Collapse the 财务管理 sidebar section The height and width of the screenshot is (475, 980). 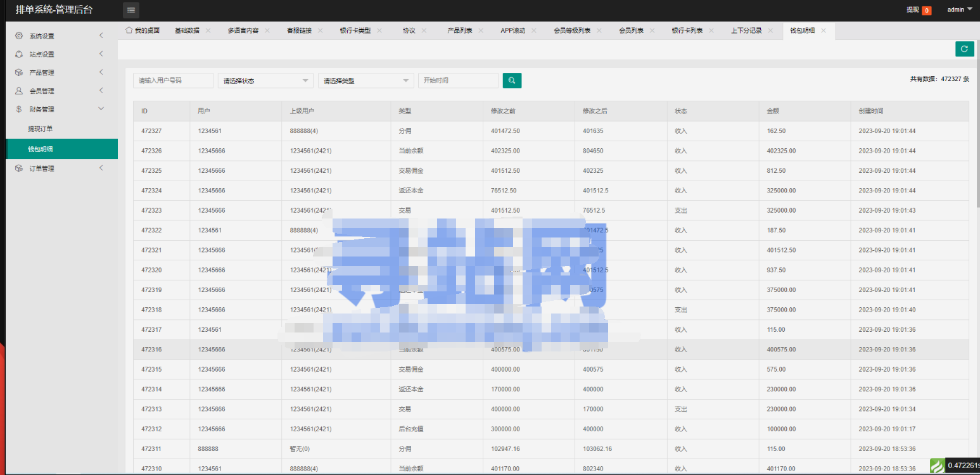(x=61, y=109)
